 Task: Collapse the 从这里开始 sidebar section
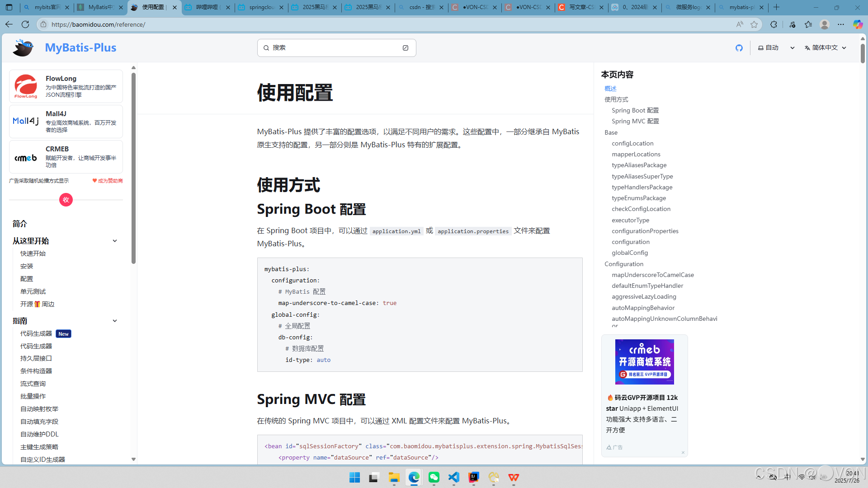tap(115, 241)
